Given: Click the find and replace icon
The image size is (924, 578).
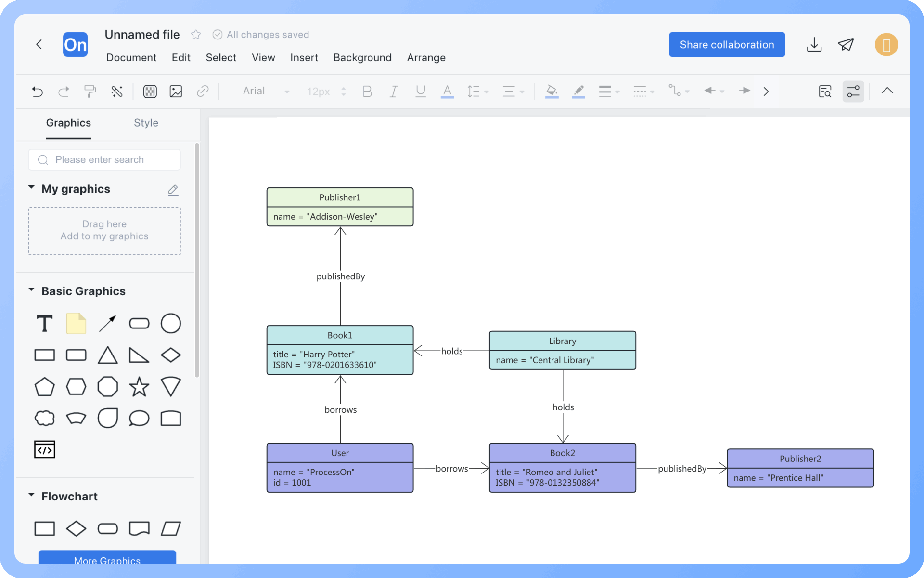Looking at the screenshot, I should click(825, 91).
